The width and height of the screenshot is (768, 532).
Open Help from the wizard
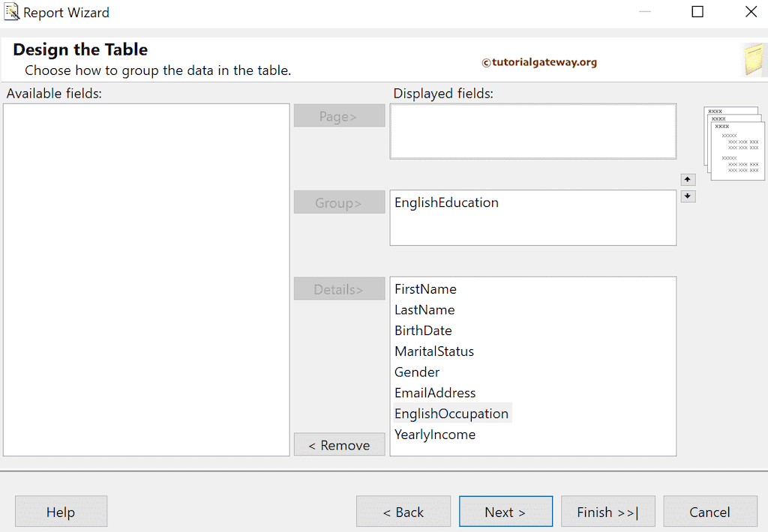coord(61,512)
